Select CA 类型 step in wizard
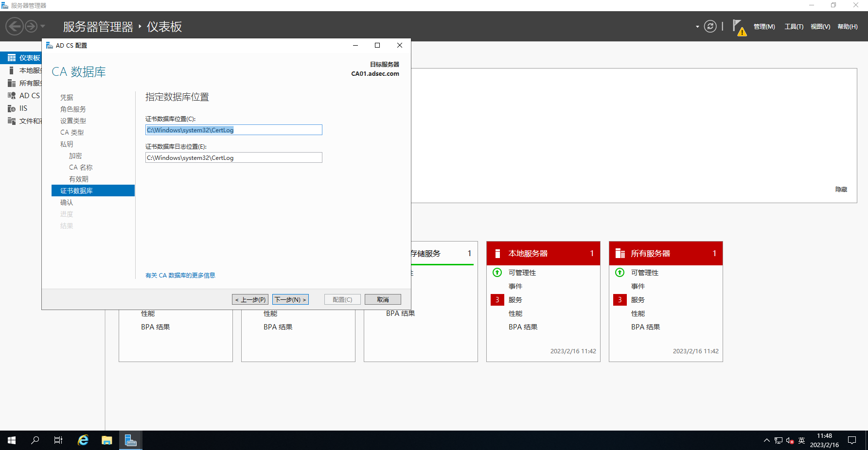868x450 pixels. click(x=72, y=132)
